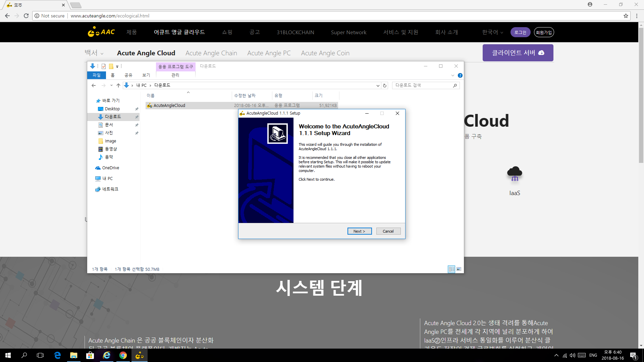Bookmark page with the star icon

(x=626, y=16)
